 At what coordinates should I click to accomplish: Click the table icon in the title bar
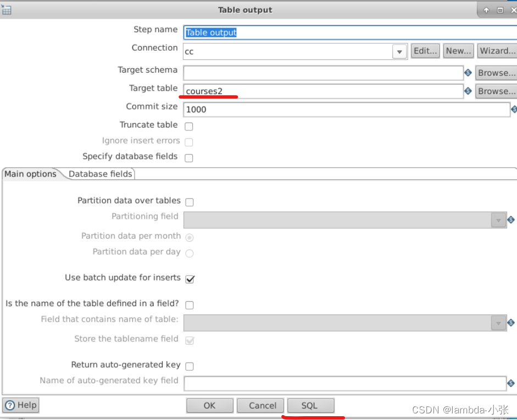(6, 9)
